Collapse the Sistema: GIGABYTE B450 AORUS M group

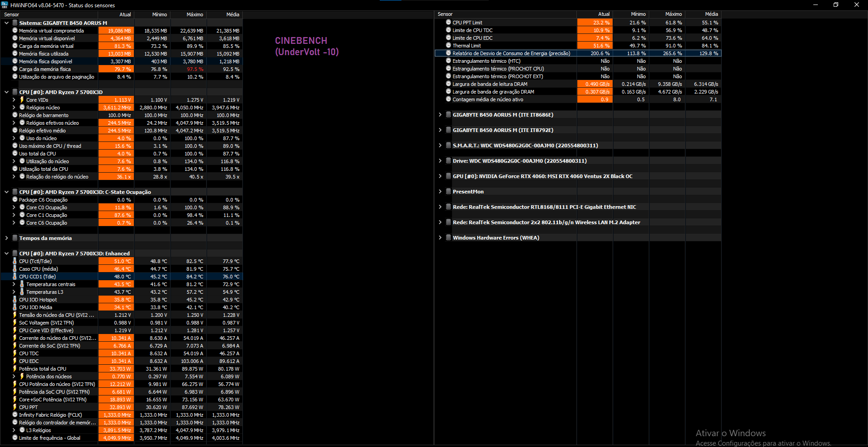(x=6, y=23)
